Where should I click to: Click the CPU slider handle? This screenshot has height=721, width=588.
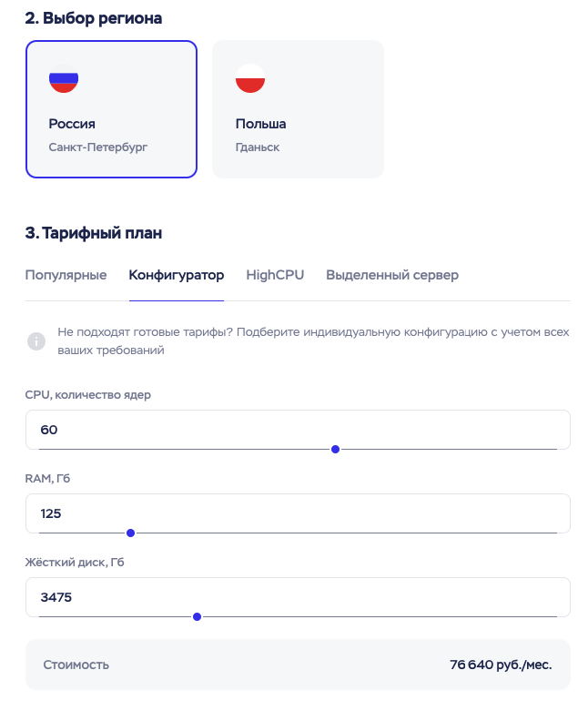point(336,449)
